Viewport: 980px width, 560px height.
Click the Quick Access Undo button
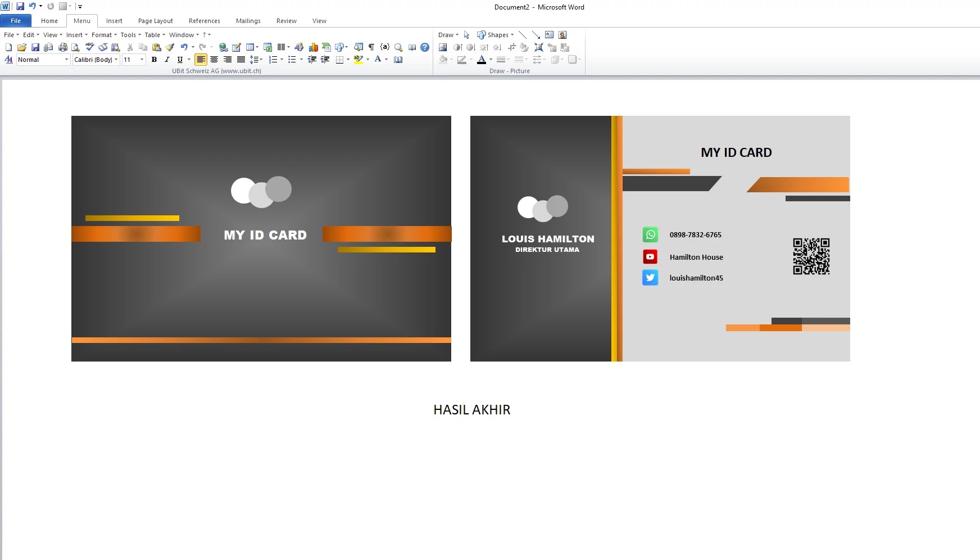click(x=32, y=6)
